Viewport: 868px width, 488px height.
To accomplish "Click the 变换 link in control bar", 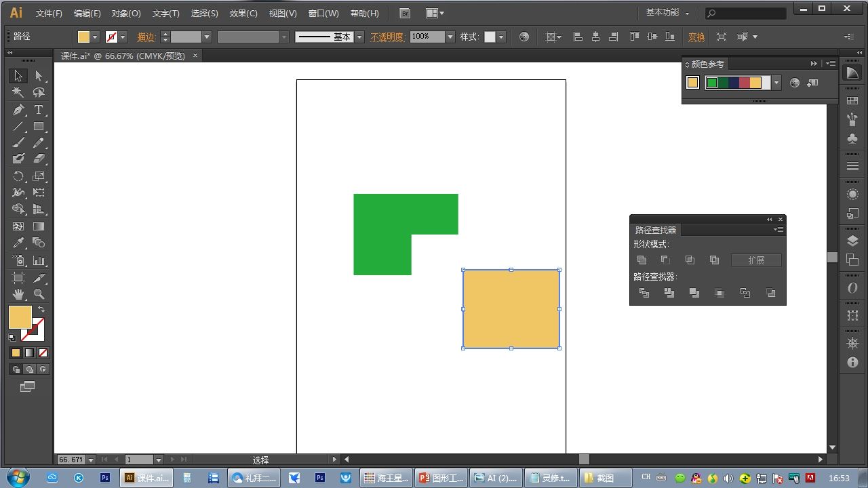I will (696, 37).
